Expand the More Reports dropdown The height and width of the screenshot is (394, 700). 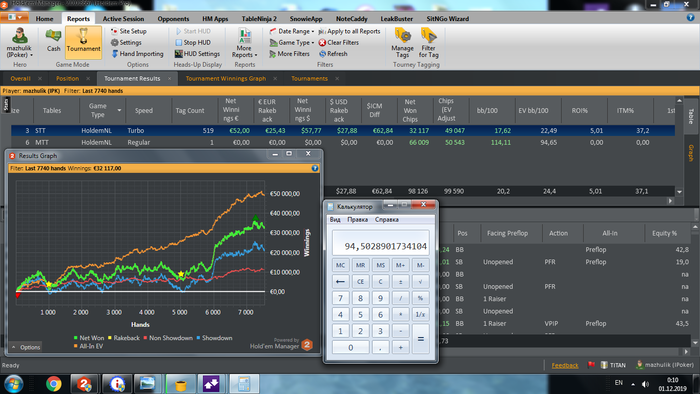(x=244, y=43)
